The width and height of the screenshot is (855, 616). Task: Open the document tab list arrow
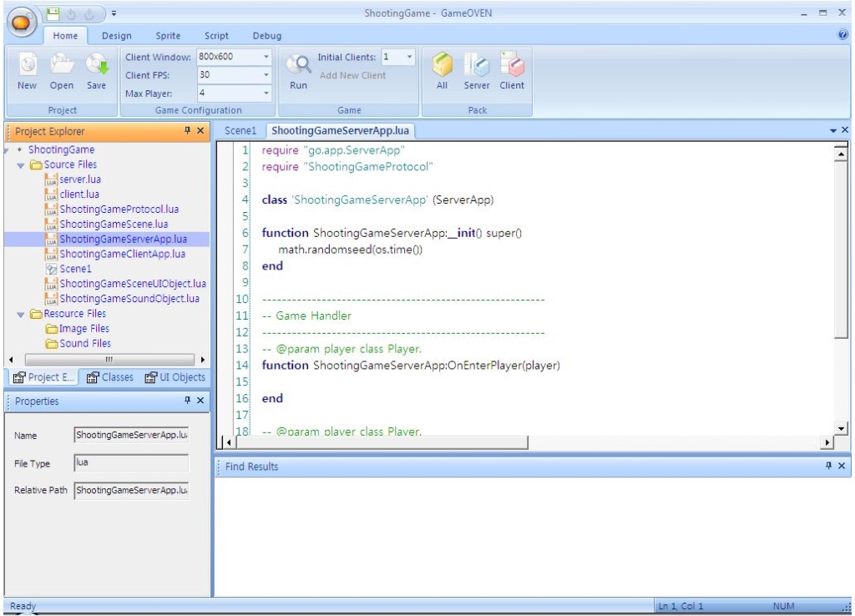(x=832, y=131)
